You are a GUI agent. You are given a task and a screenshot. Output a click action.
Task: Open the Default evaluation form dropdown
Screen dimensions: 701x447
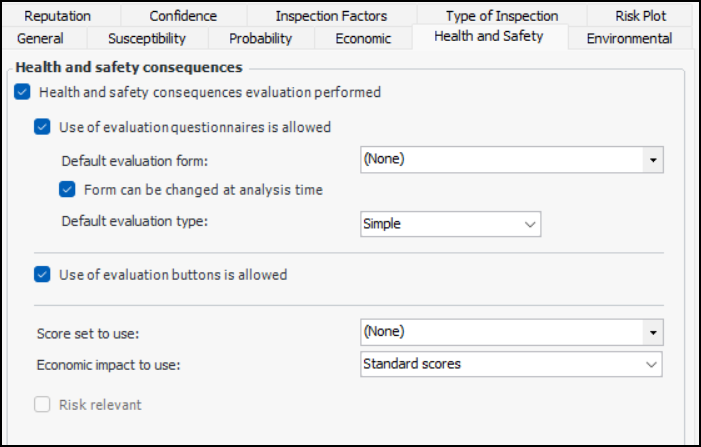pyautogui.click(x=653, y=159)
